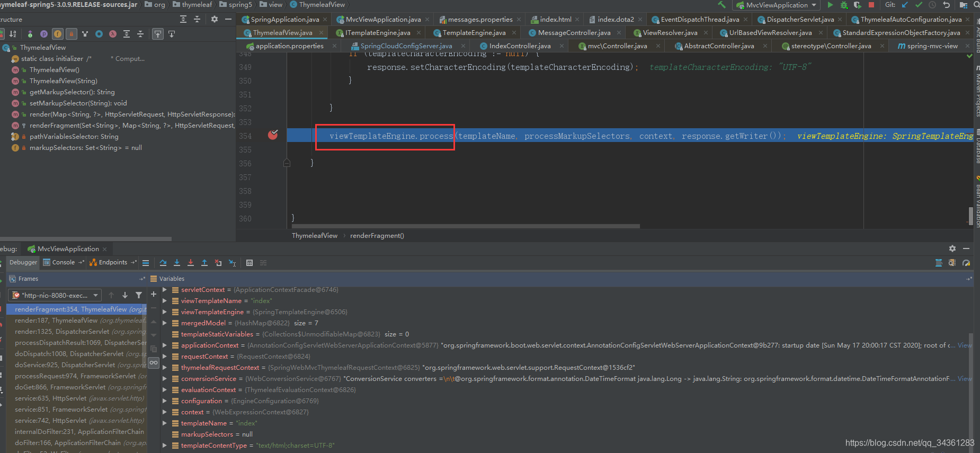Screen dimensions: 980x453
Task: Click renderFragment() in the editor breadcrumb
Action: [x=377, y=236]
